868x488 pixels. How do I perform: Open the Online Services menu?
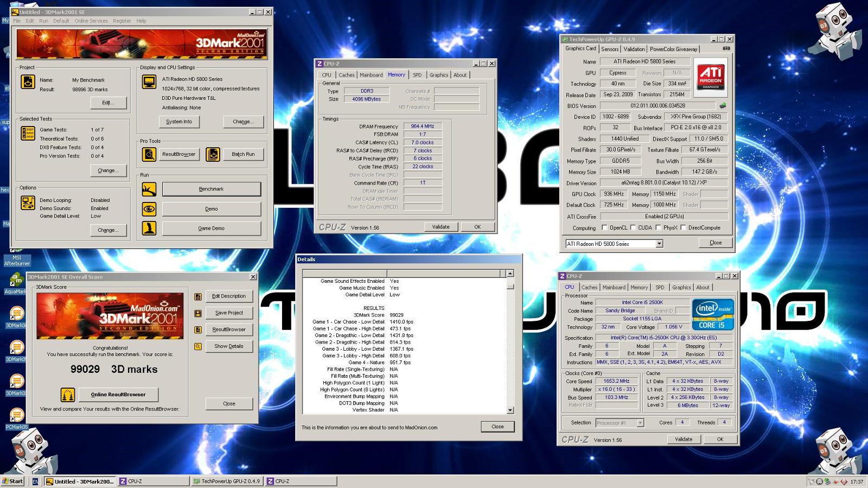click(91, 21)
